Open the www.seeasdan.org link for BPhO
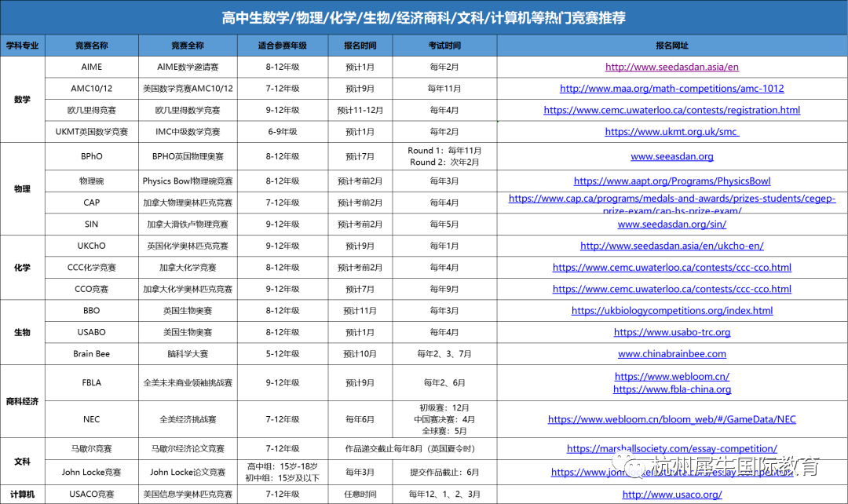The image size is (848, 504). (671, 157)
